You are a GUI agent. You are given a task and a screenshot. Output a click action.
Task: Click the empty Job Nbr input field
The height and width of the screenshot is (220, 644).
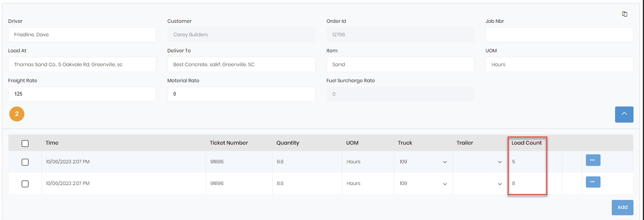[x=559, y=35]
